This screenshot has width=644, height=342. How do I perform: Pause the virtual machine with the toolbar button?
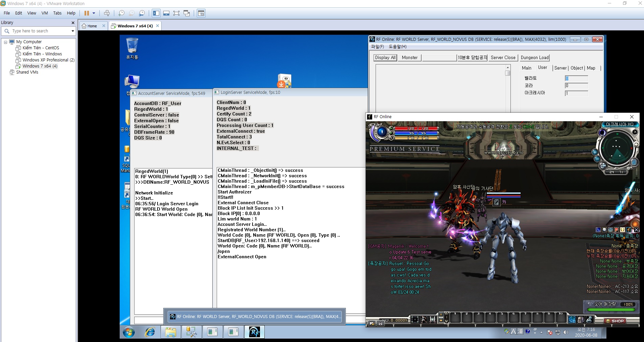tap(87, 13)
